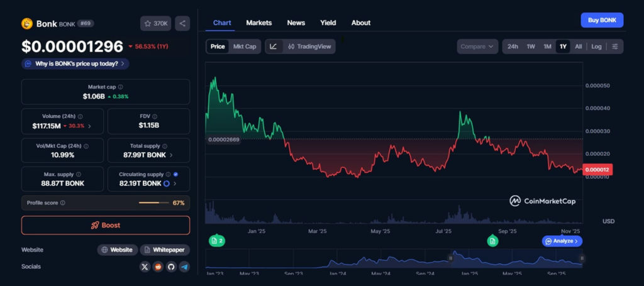Expand Total supply details chevron

point(171,155)
